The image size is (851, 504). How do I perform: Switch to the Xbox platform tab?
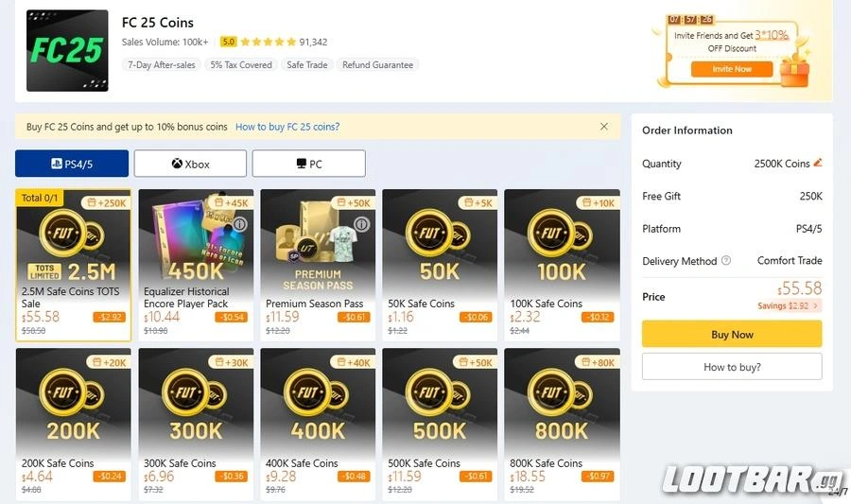190,164
